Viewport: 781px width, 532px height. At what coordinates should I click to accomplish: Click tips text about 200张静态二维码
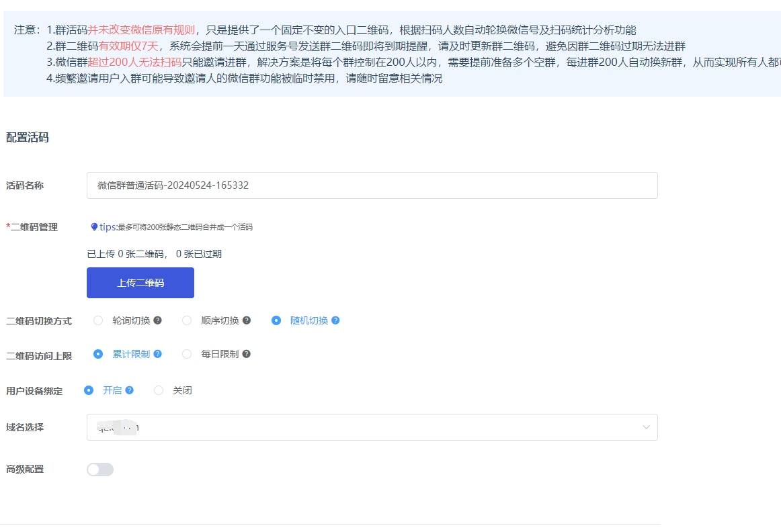click(186, 227)
